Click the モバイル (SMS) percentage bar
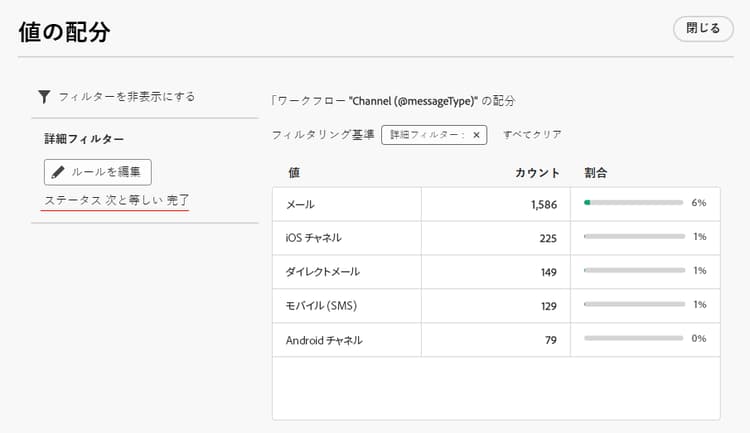This screenshot has width=750, height=433. click(x=634, y=304)
